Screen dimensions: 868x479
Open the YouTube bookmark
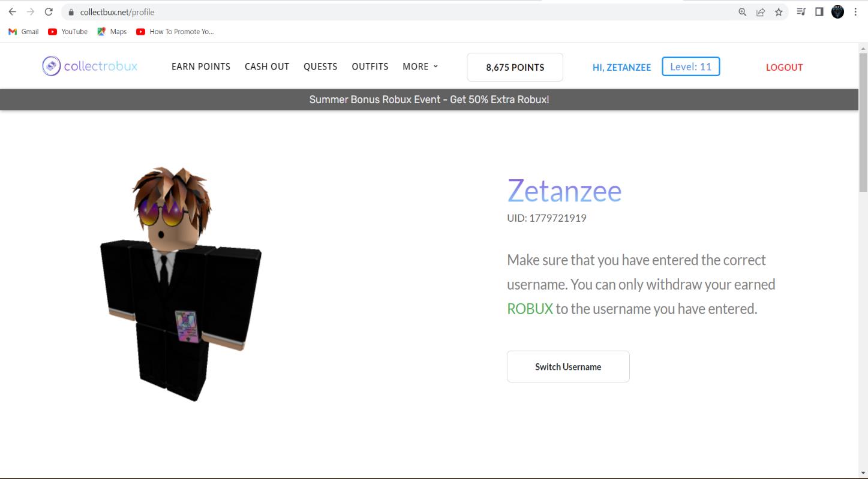pos(68,32)
